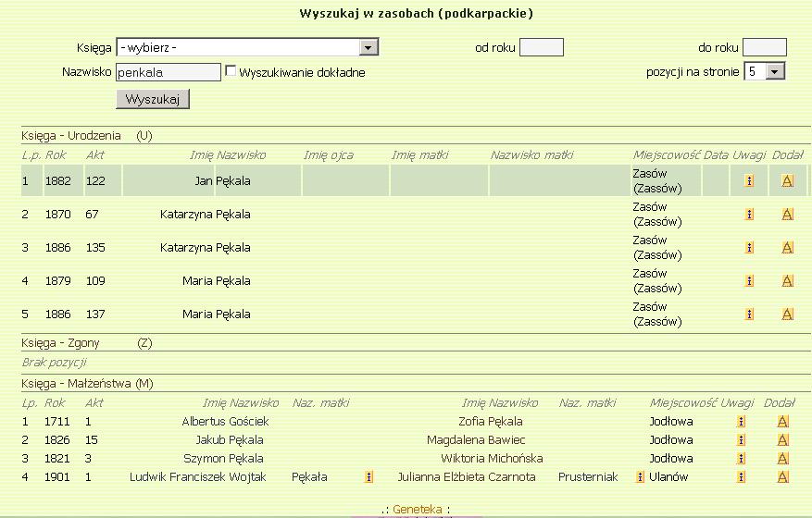Show contributor icon for Maria Pękala 1879
Viewport: 812px width, 518px height.
click(787, 280)
